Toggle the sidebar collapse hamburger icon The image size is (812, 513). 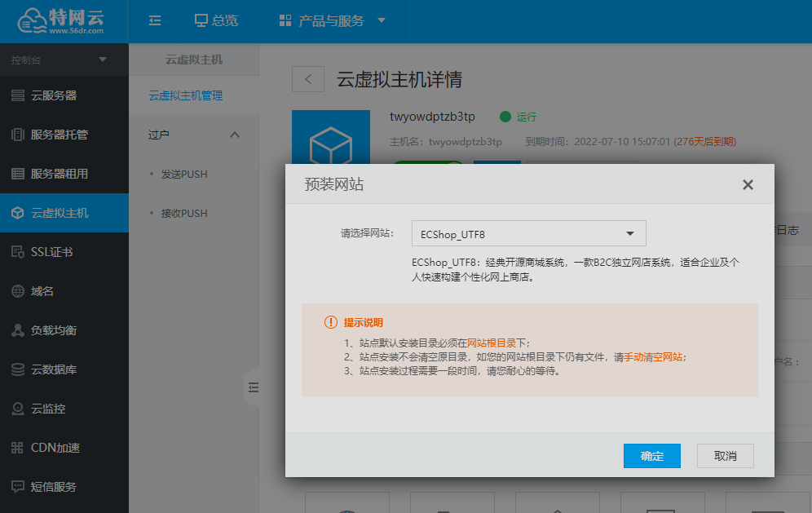[155, 20]
